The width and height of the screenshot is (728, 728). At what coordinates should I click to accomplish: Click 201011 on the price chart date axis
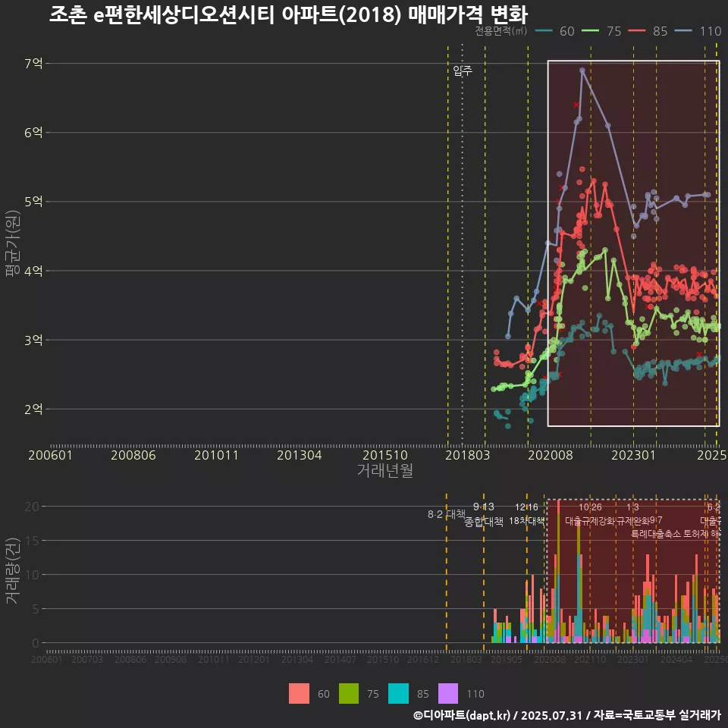216,455
